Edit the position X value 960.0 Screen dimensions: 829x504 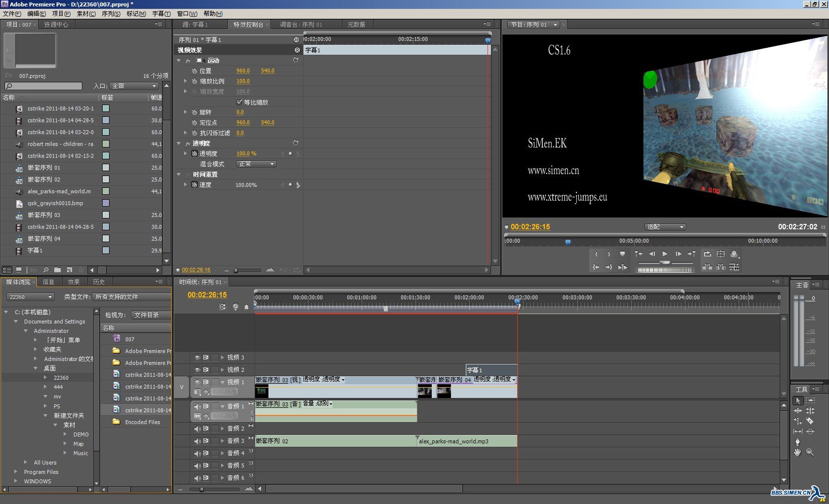pos(243,71)
